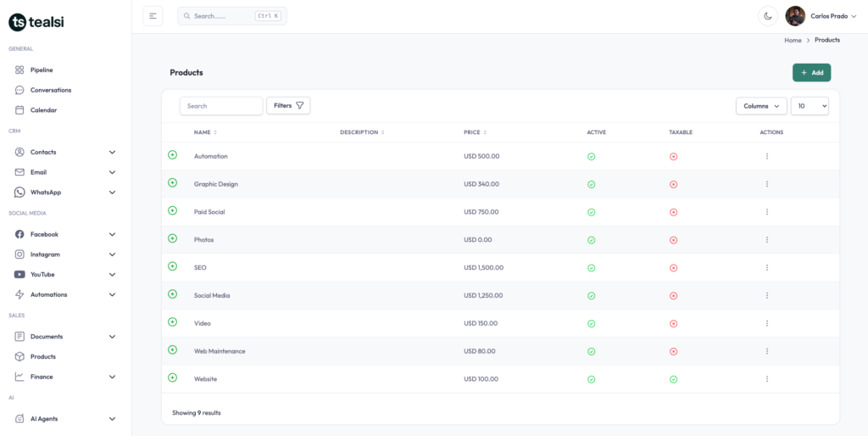The width and height of the screenshot is (868, 436).
Task: Expand the Website row with plus icon
Action: coord(173,377)
